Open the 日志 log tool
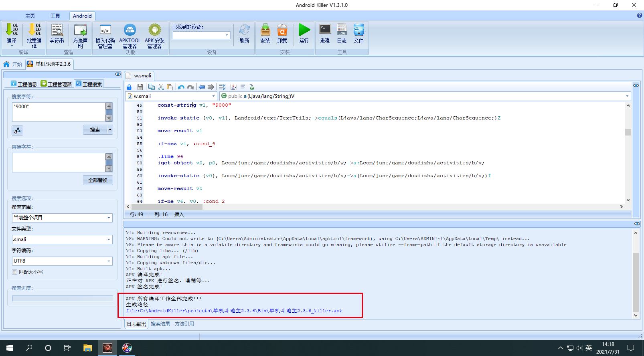The height and width of the screenshot is (356, 644). pyautogui.click(x=342, y=33)
